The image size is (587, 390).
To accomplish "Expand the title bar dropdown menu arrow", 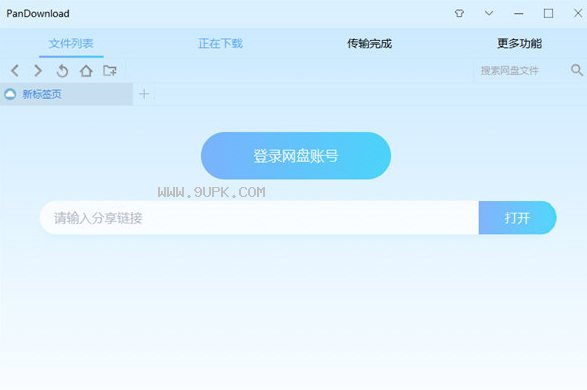I will click(489, 13).
